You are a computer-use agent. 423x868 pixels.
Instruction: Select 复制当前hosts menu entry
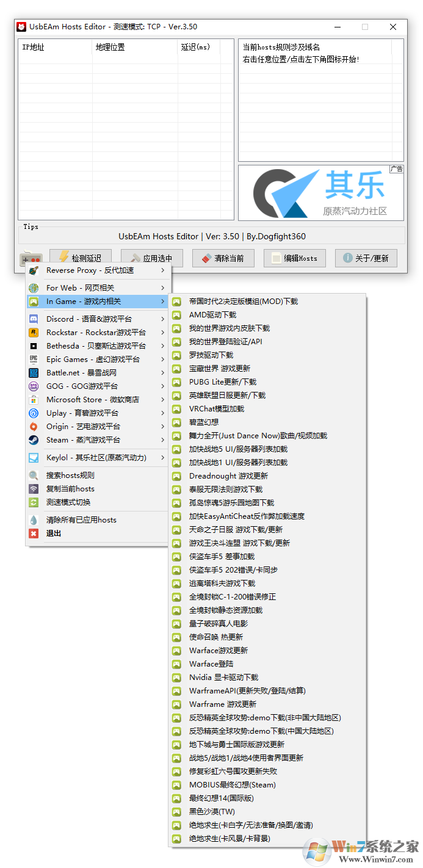click(97, 488)
